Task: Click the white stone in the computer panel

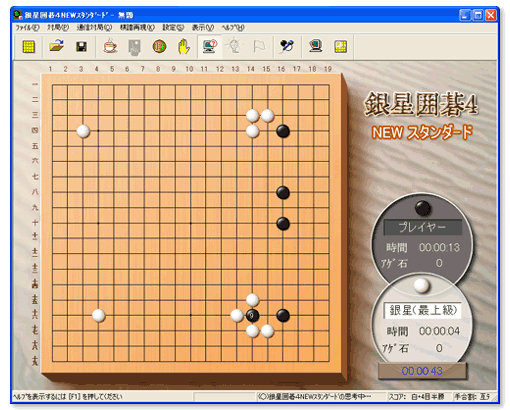Action: [x=421, y=286]
